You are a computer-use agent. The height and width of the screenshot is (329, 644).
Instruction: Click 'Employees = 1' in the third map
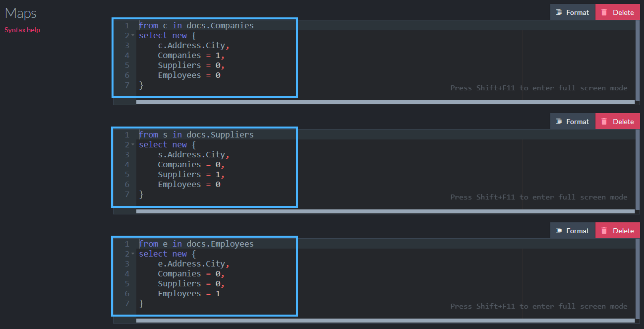(189, 293)
